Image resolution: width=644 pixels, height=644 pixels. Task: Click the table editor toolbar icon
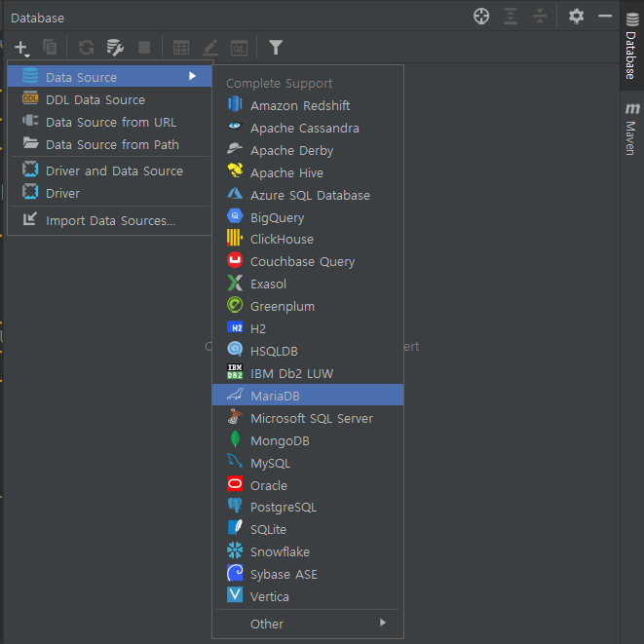pos(181,48)
